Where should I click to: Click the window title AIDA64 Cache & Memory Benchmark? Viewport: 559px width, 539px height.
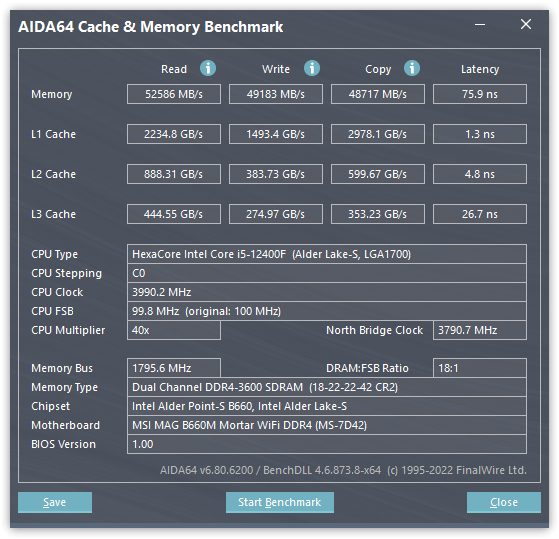click(150, 27)
